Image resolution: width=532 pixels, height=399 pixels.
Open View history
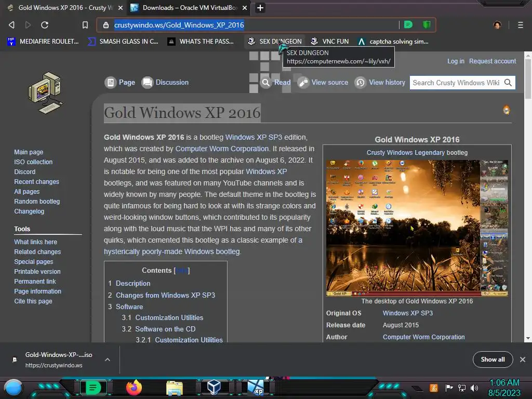pos(380,83)
